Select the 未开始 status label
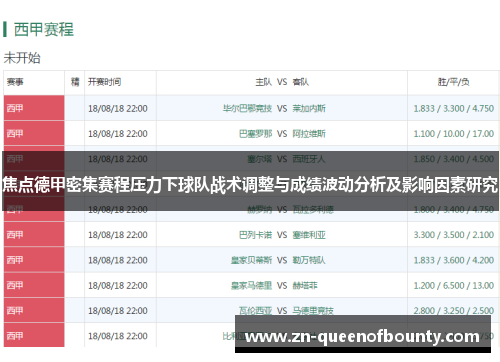Screen dimensions: 500x362 click(22, 58)
